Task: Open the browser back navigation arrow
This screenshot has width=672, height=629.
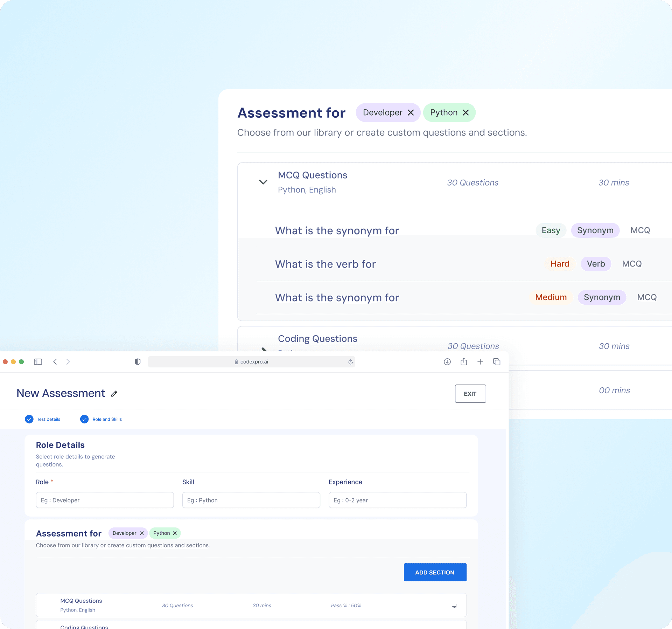Action: coord(55,362)
